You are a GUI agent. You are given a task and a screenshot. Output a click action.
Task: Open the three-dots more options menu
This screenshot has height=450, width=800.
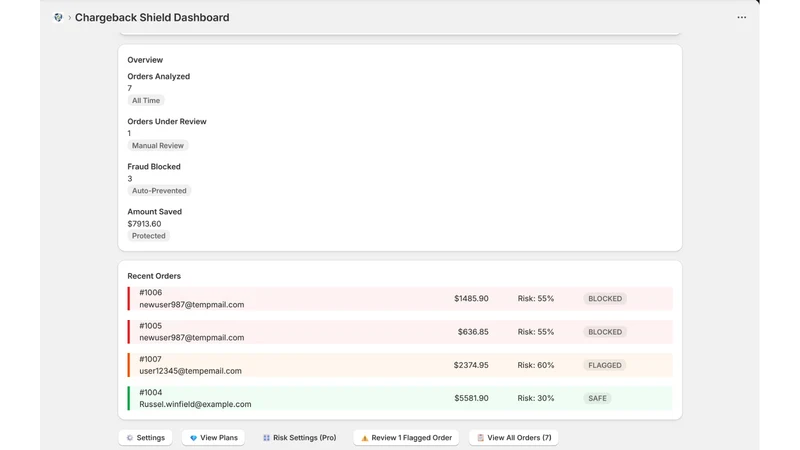pyautogui.click(x=741, y=17)
